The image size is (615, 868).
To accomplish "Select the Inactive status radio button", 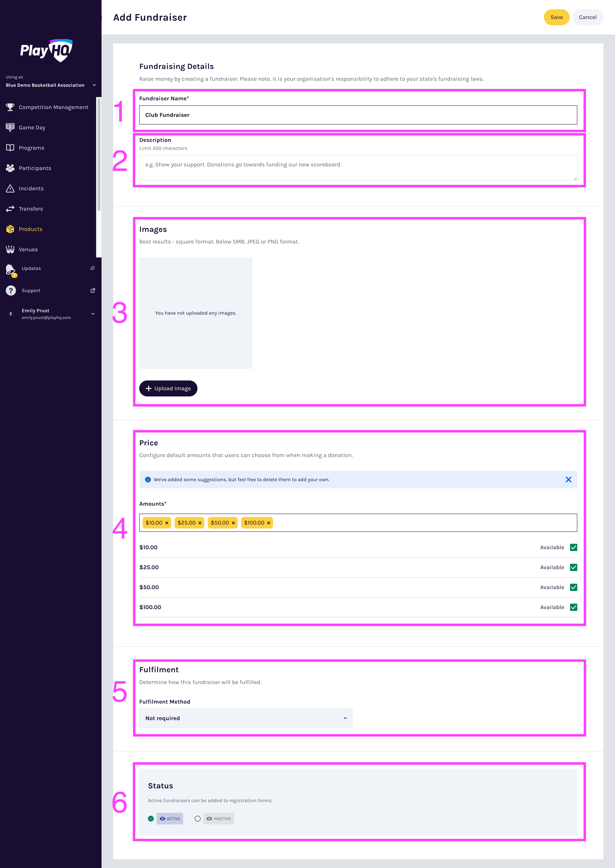I will [198, 819].
